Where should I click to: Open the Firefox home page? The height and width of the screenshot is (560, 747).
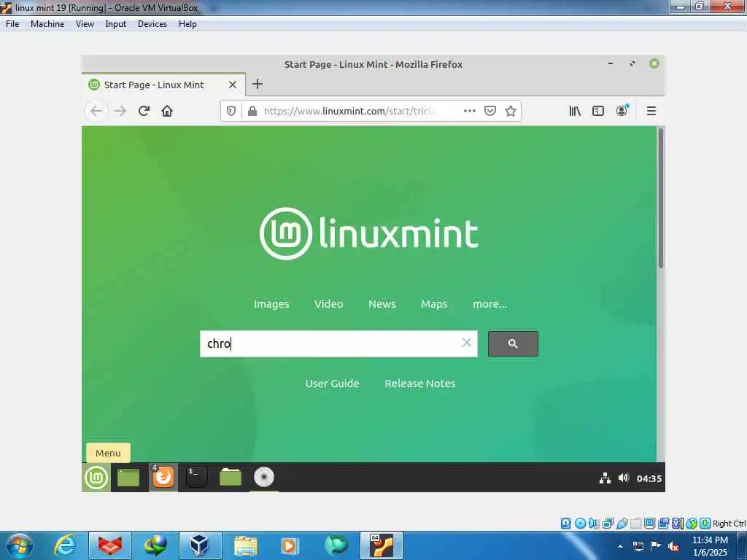coord(167,111)
